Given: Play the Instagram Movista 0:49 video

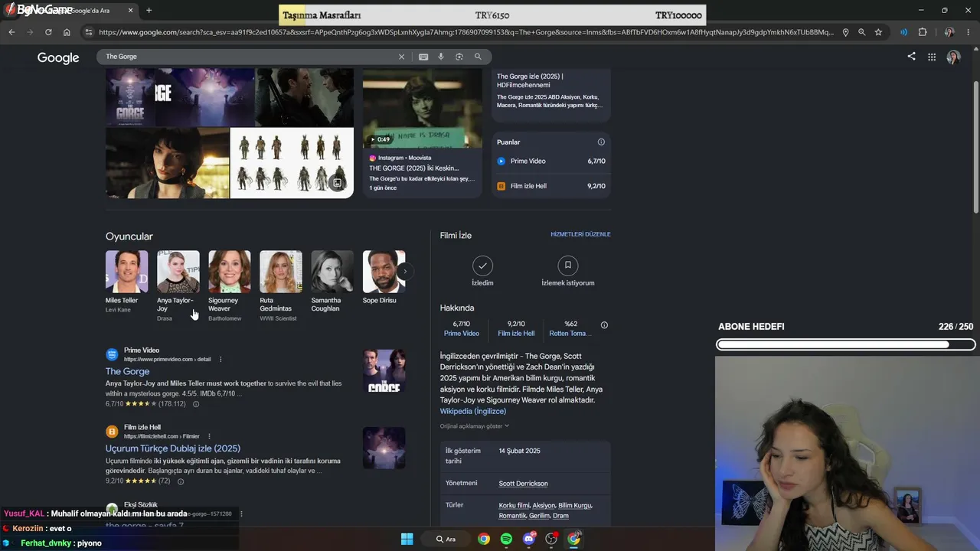Looking at the screenshot, I should pyautogui.click(x=423, y=109).
